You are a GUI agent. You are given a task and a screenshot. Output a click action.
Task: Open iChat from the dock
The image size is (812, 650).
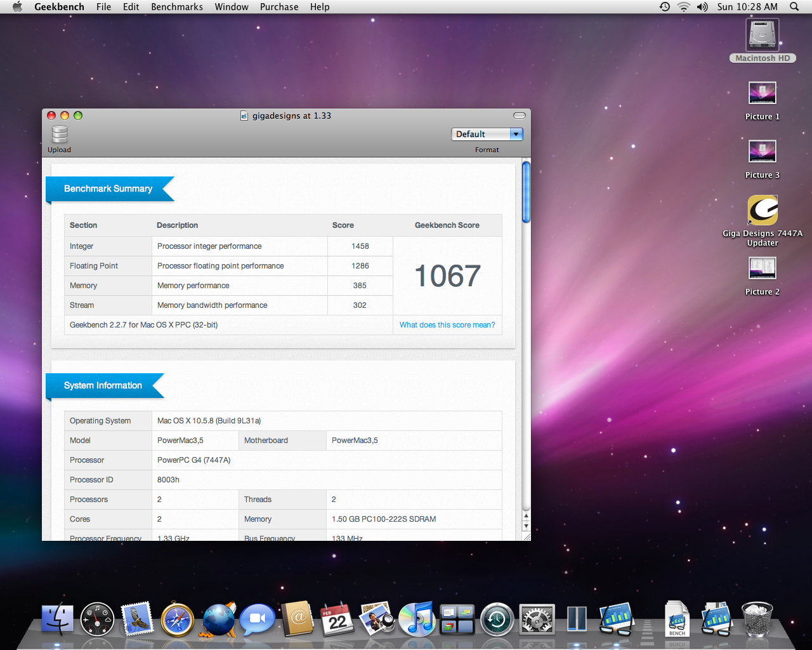(258, 618)
